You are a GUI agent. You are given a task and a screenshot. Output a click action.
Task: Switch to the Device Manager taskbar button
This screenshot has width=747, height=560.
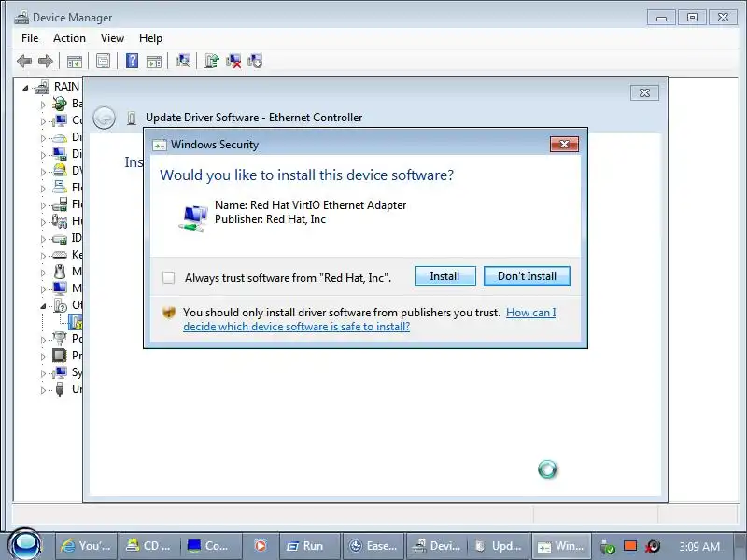pos(437,546)
